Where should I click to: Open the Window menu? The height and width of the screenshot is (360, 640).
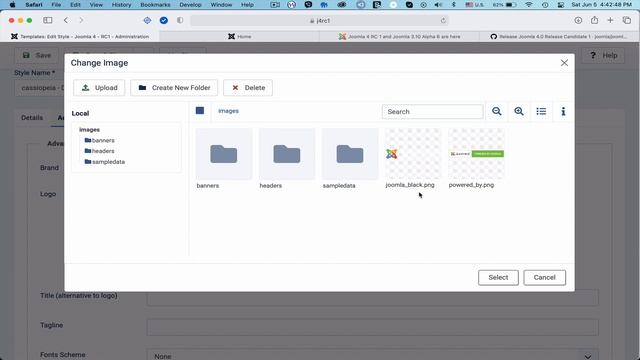click(221, 4)
